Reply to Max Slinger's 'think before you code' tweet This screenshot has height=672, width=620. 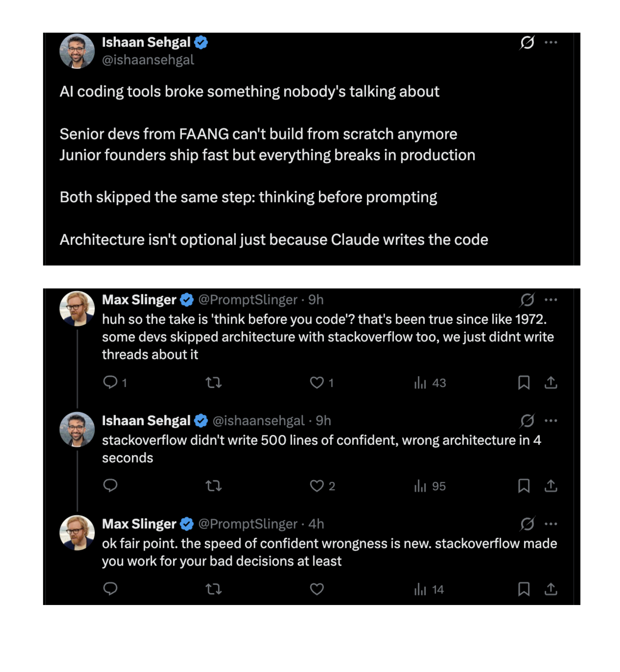point(110,382)
